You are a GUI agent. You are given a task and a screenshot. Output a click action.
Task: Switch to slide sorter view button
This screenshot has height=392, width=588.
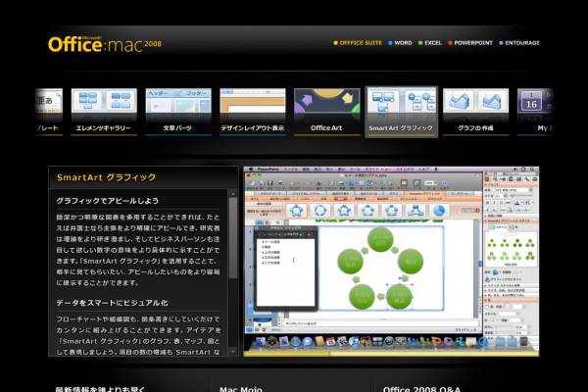click(257, 329)
